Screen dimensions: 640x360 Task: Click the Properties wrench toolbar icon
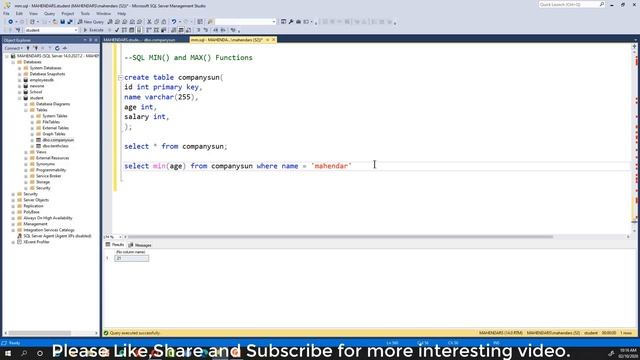pos(291,22)
